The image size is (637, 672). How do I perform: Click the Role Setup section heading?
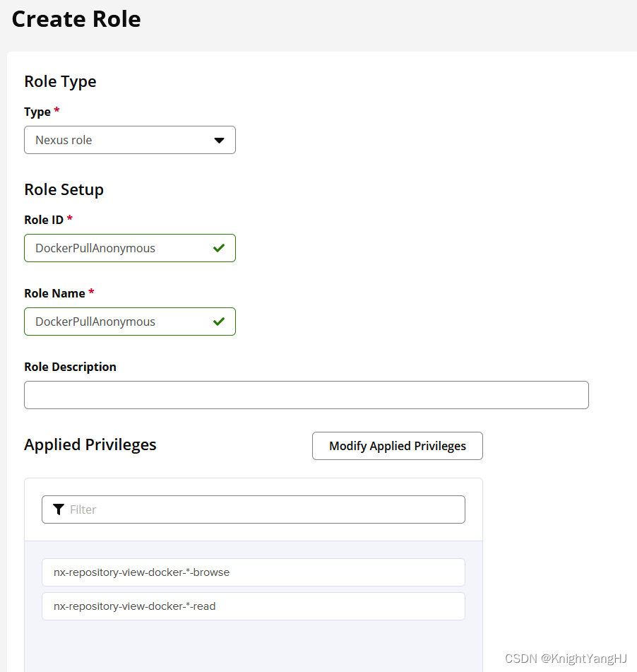(64, 190)
